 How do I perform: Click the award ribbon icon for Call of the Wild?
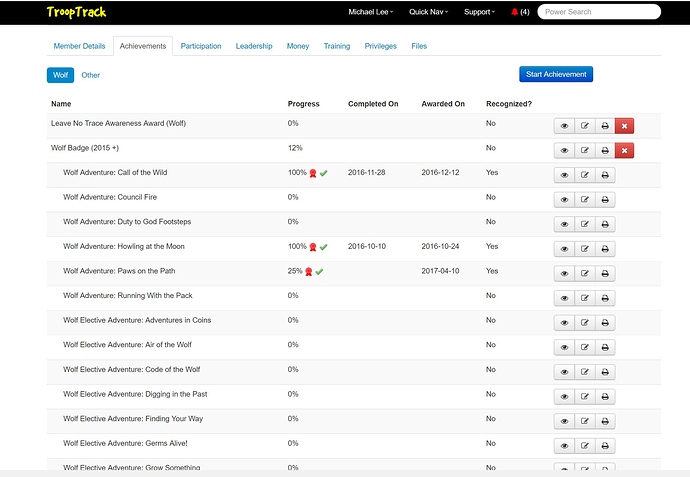coord(313,173)
